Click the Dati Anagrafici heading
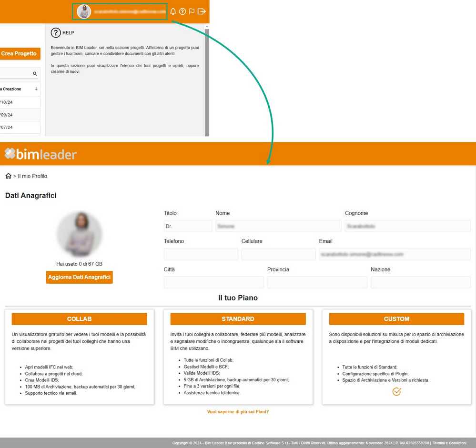This screenshot has height=448, width=476. point(31,196)
